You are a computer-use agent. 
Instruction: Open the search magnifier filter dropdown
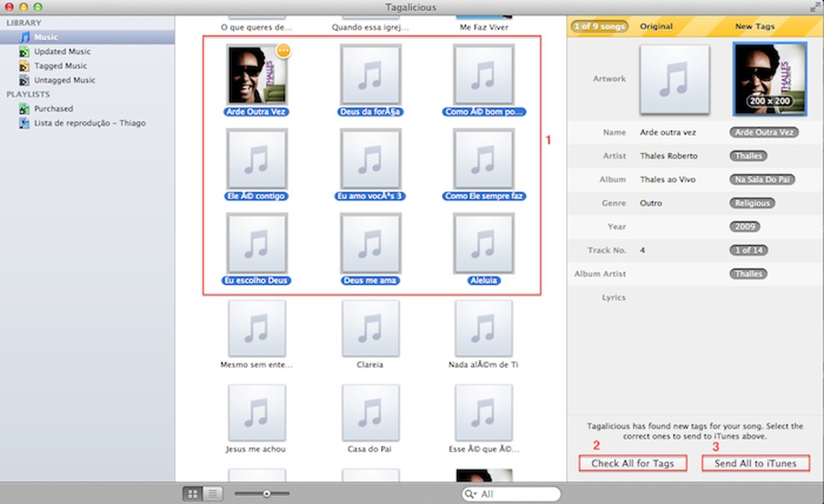471,494
